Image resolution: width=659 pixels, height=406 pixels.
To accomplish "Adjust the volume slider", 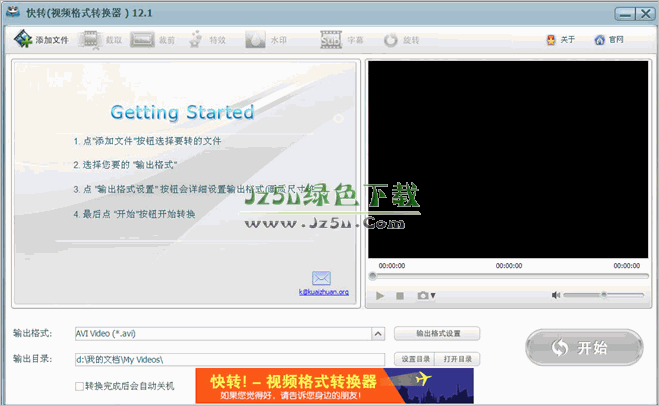I will click(604, 295).
